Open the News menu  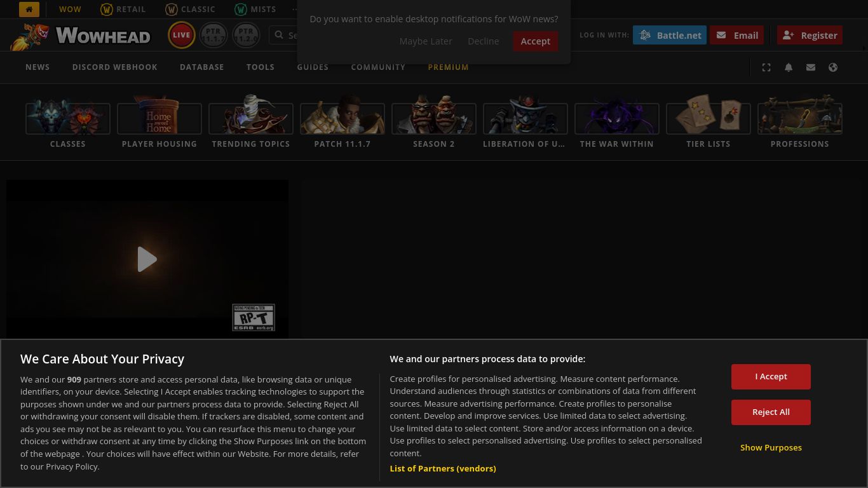[x=37, y=67]
